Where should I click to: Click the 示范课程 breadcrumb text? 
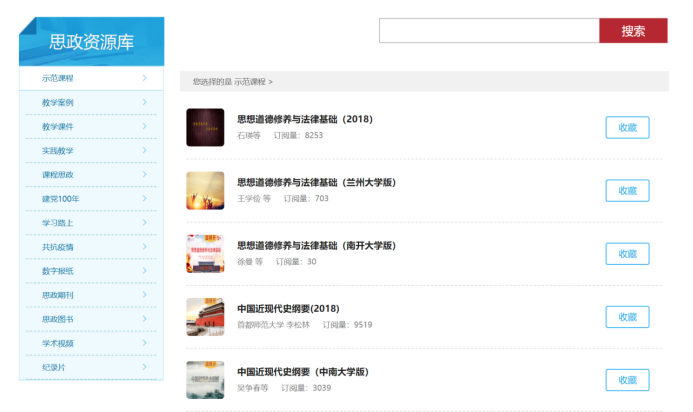coord(250,82)
